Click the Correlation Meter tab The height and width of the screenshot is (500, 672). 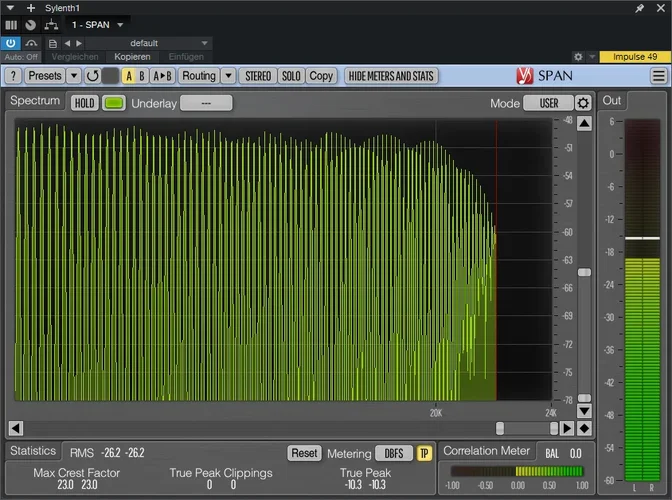(486, 451)
